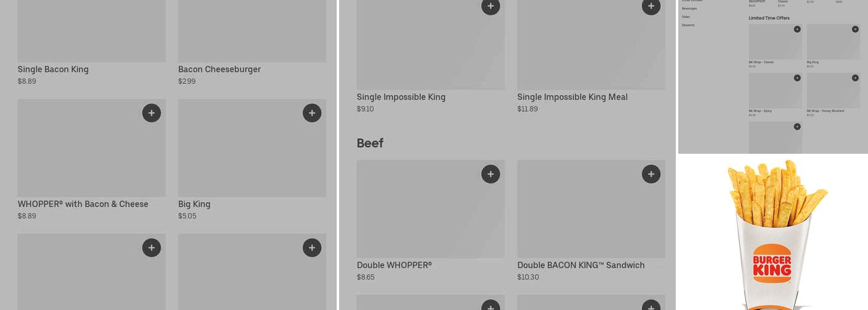This screenshot has width=868, height=310.
Task: Add BK Wrap - Honey Mustard to cart
Action: point(855,78)
